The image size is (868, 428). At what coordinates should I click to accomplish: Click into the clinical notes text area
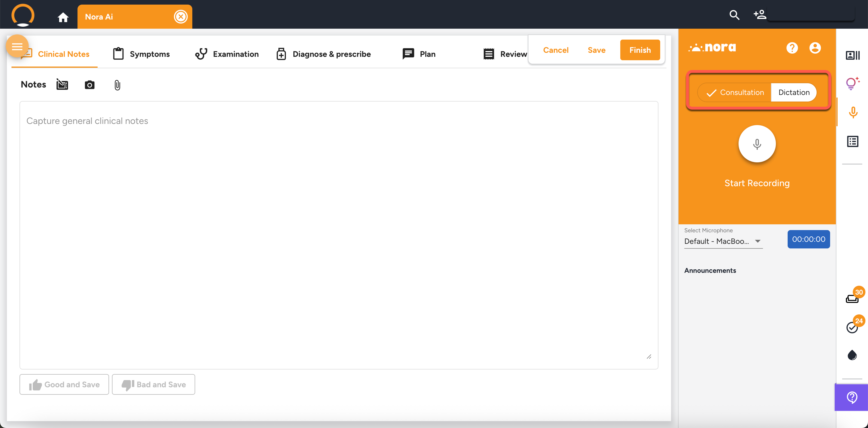[339, 235]
